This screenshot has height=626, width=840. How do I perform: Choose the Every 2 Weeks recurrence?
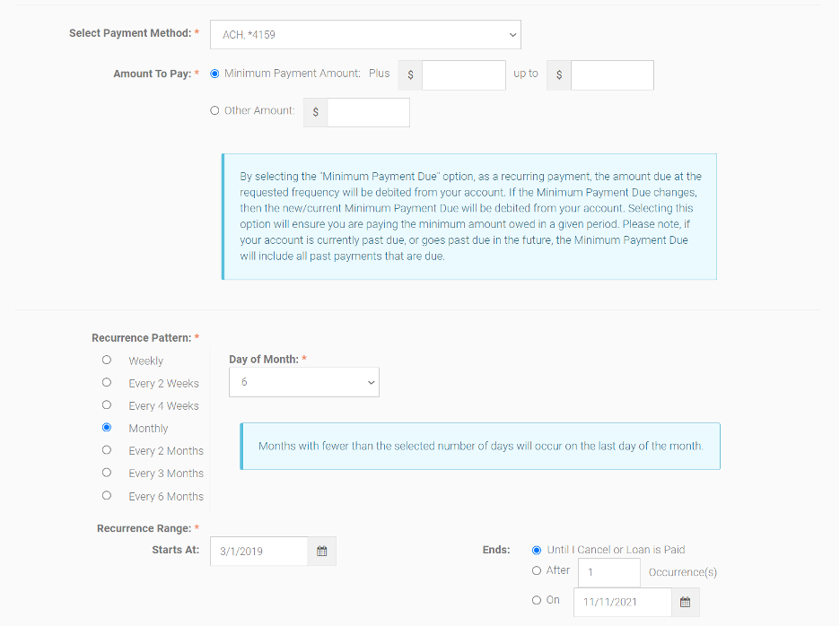pyautogui.click(x=107, y=383)
